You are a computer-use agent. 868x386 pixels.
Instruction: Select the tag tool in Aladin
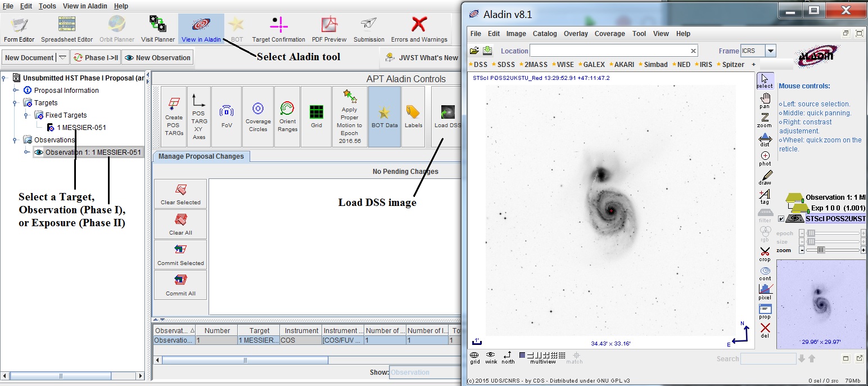[765, 198]
